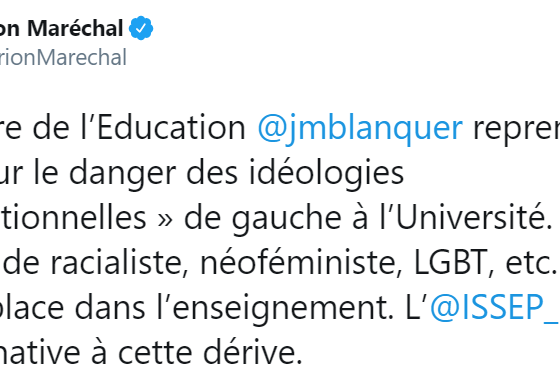
Task: Follow the @ISSEP_ mention link
Action: [x=495, y=308]
